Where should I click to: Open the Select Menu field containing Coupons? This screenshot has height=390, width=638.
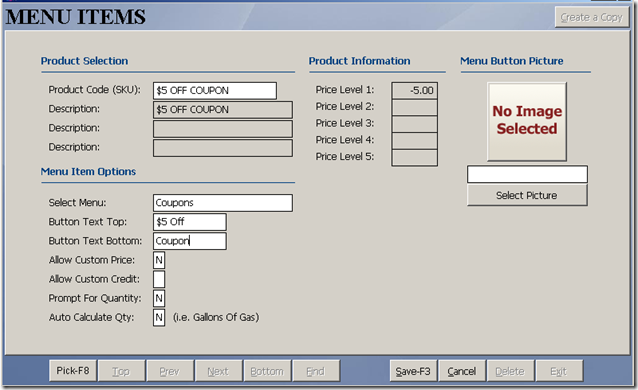(223, 203)
